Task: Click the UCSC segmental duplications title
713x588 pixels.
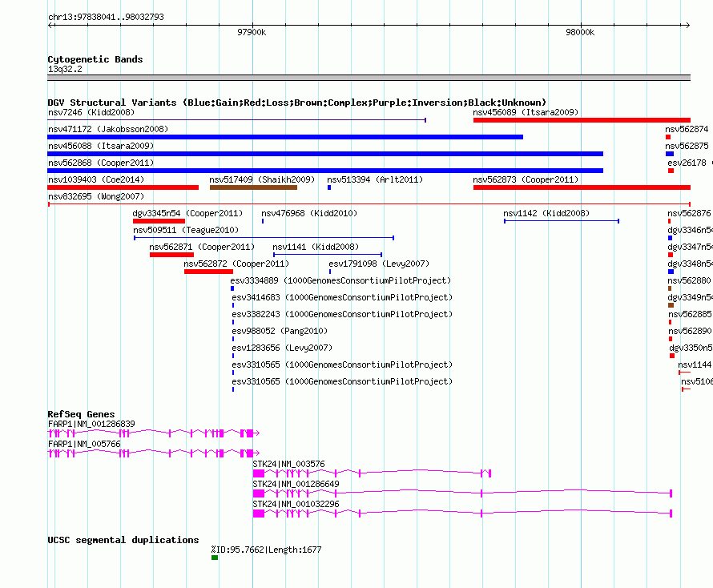Action: point(123,540)
